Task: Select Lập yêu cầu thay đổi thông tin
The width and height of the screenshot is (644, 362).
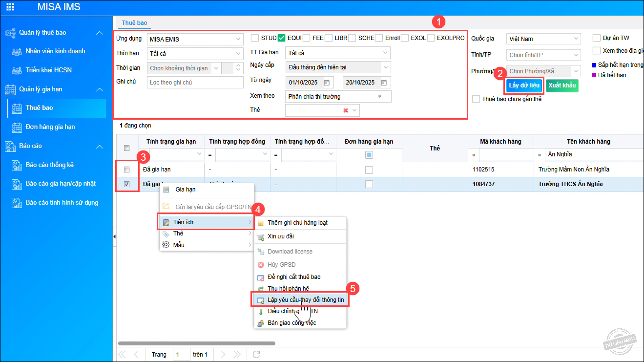Action: click(305, 299)
